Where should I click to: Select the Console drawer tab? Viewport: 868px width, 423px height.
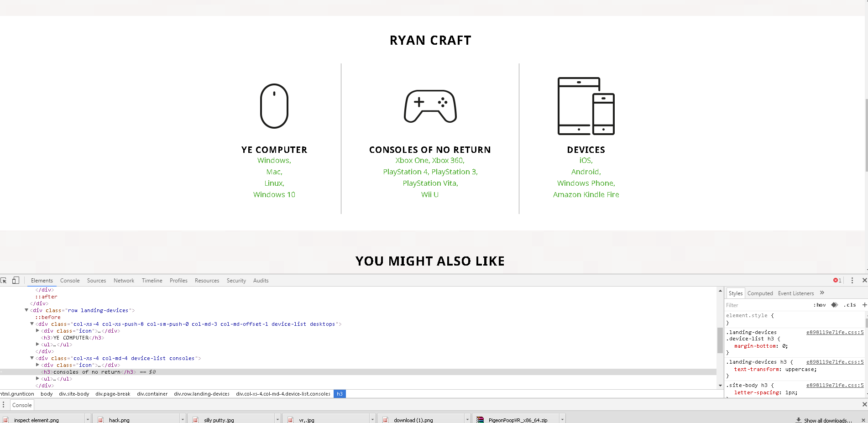pos(22,405)
